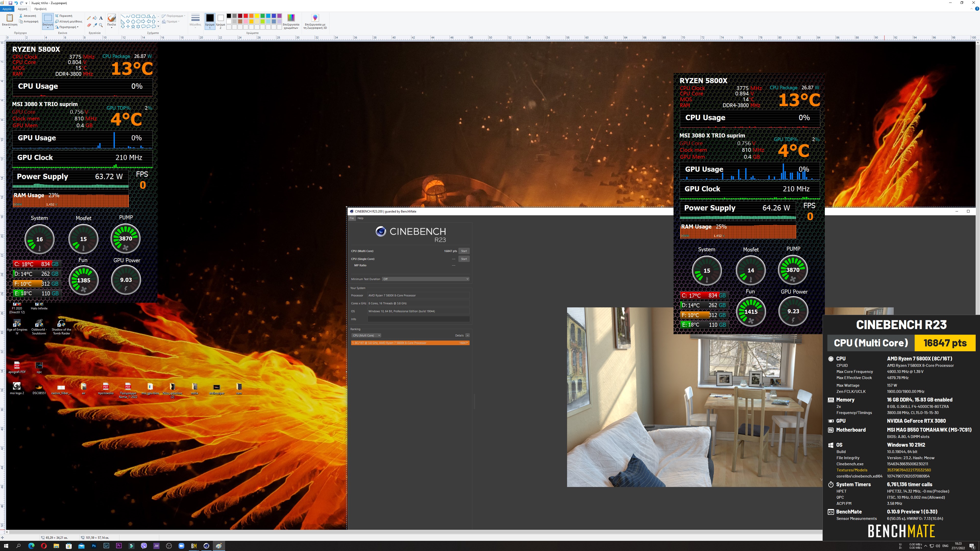Select the Text tool
The width and height of the screenshot is (980, 551).
[x=101, y=18]
